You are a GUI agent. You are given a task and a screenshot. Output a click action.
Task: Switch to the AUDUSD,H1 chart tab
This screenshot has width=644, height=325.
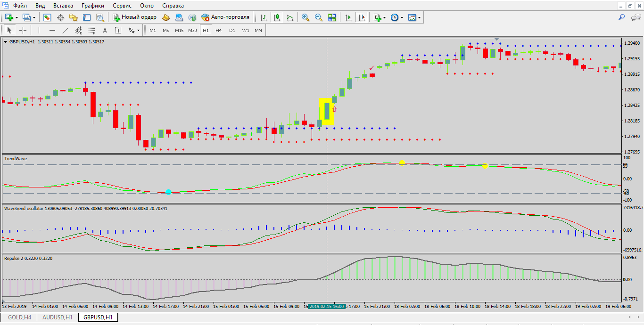click(57, 317)
